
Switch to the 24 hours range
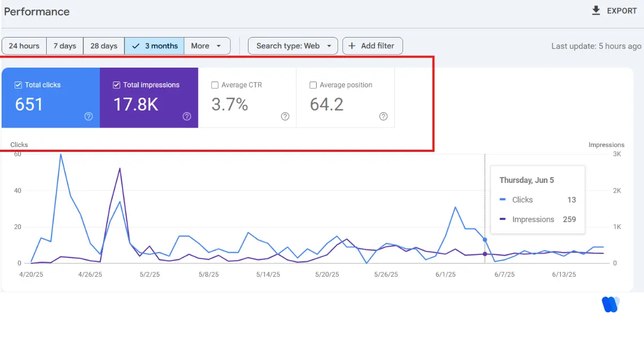[x=24, y=46]
